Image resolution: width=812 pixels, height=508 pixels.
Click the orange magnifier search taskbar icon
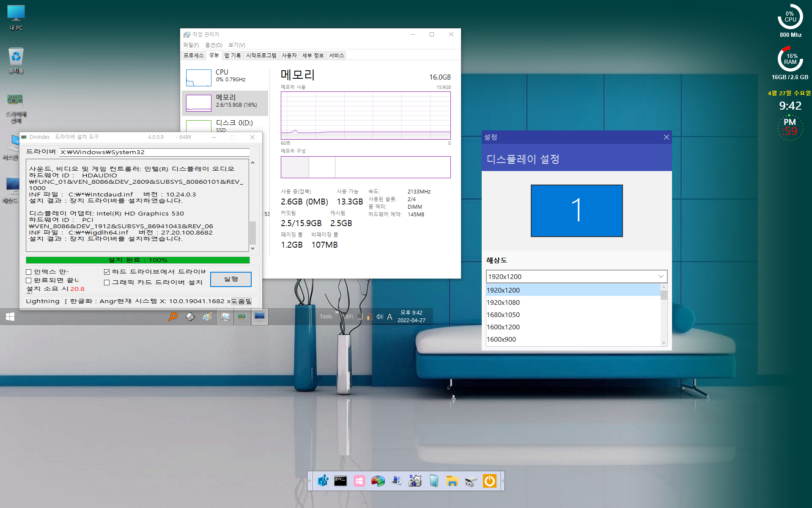click(173, 316)
